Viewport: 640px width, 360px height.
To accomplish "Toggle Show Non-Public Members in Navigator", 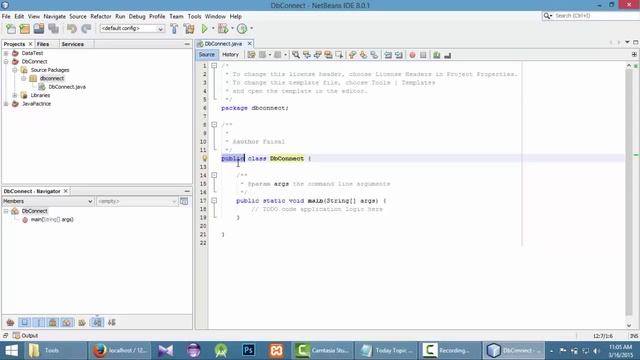I will coord(53,322).
